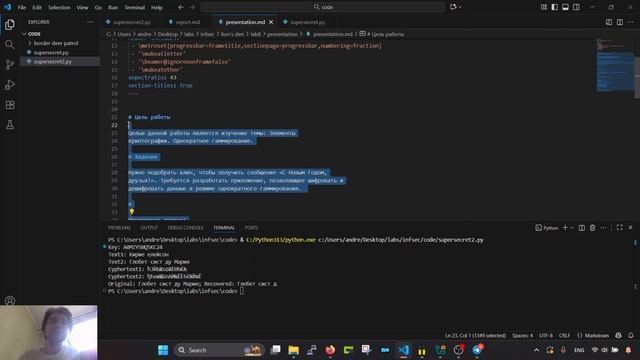Open the View menu
640x360 pixels.
click(82, 7)
